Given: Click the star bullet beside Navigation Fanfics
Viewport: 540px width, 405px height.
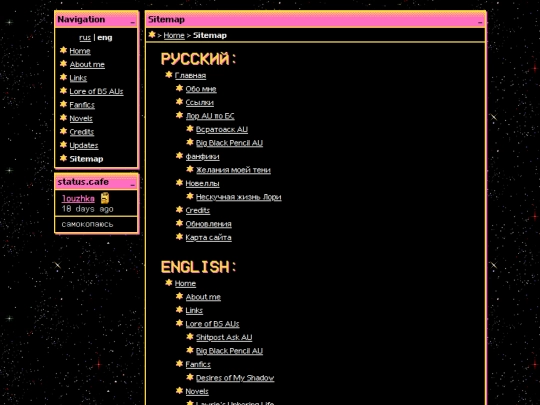Looking at the screenshot, I should pos(63,104).
